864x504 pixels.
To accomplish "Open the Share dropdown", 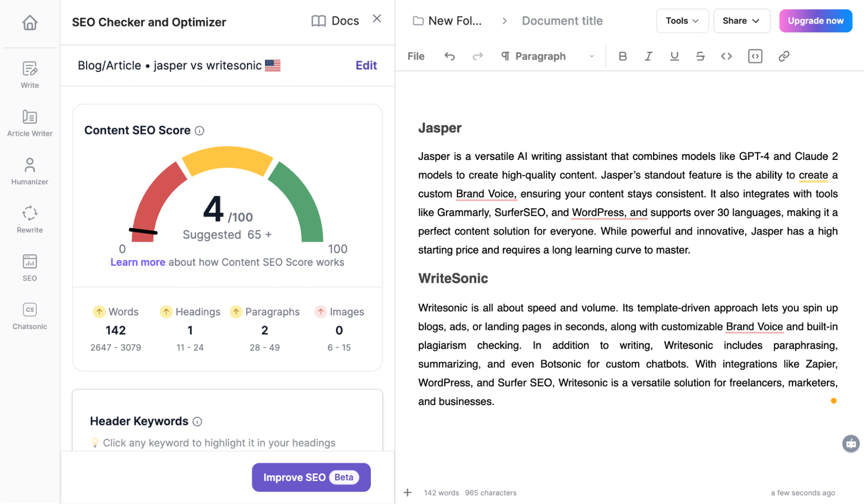I will pyautogui.click(x=741, y=20).
